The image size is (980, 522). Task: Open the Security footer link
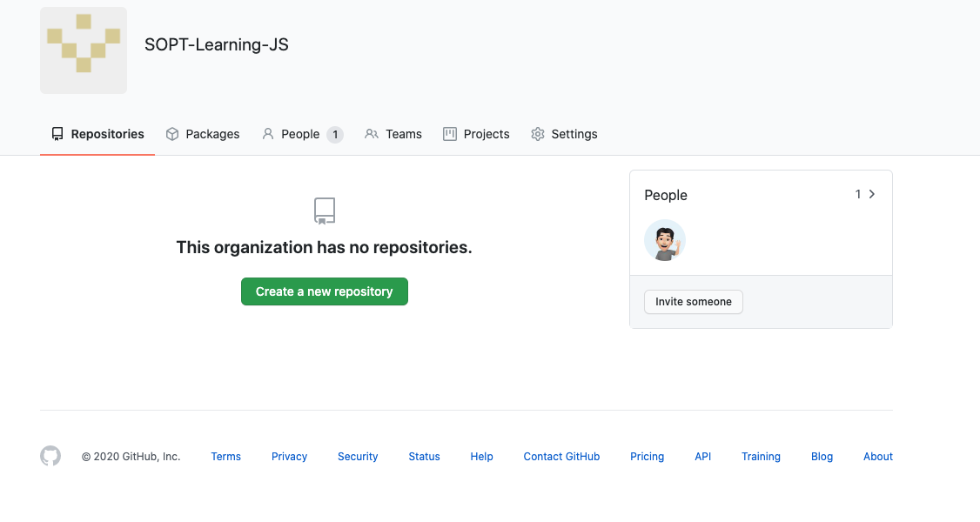(358, 457)
